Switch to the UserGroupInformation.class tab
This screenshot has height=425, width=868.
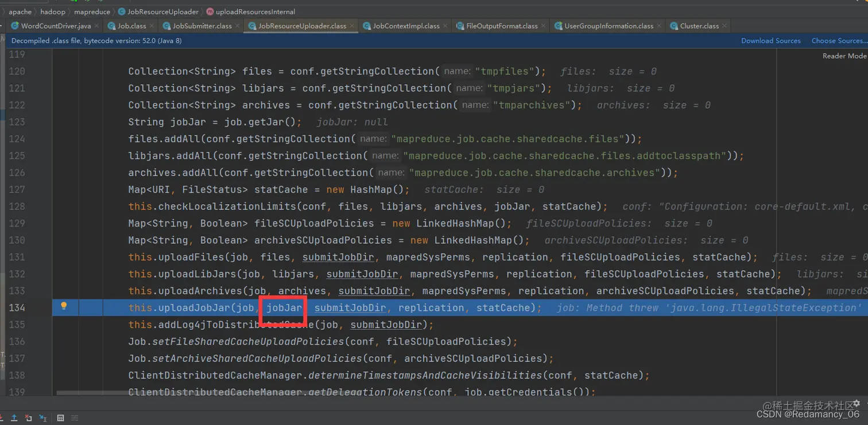pos(609,26)
